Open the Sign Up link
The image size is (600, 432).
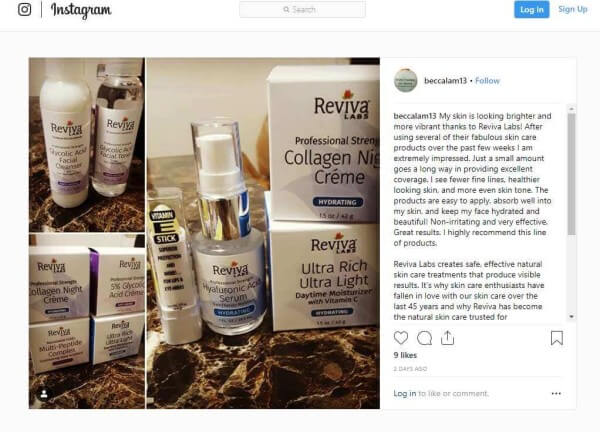coord(572,9)
